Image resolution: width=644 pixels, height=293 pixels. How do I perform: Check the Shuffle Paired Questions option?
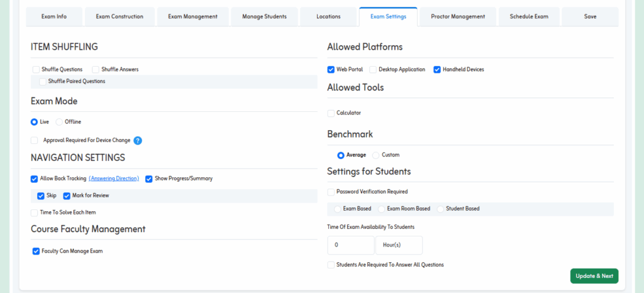(43, 81)
